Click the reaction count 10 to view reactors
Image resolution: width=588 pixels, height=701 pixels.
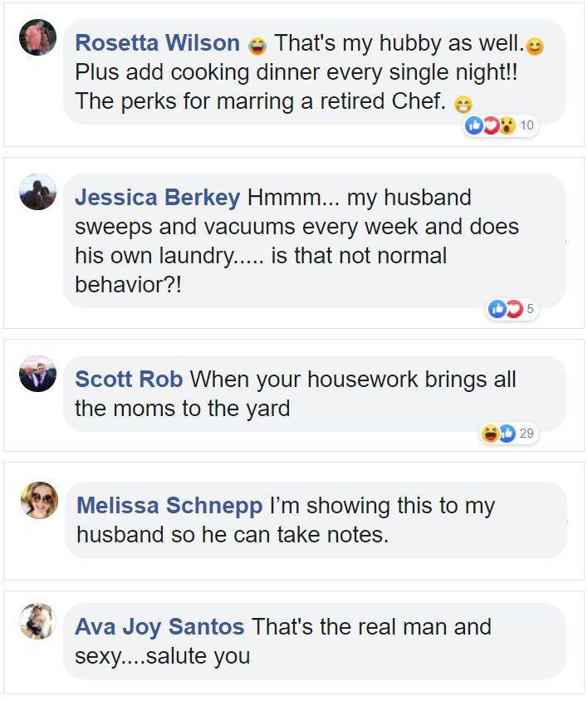click(x=527, y=125)
